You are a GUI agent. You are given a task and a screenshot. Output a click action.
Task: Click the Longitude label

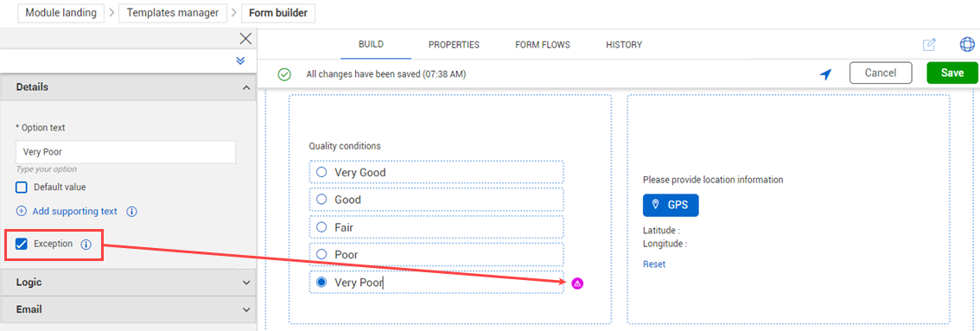[x=665, y=244]
